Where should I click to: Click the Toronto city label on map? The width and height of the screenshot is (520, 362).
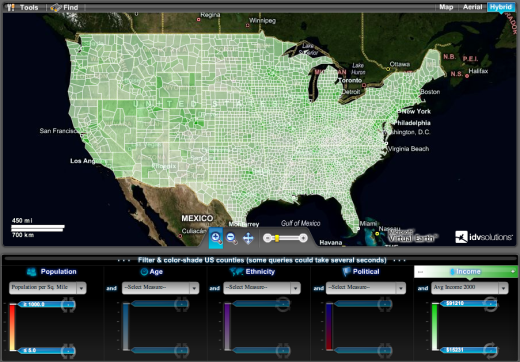pyautogui.click(x=350, y=81)
